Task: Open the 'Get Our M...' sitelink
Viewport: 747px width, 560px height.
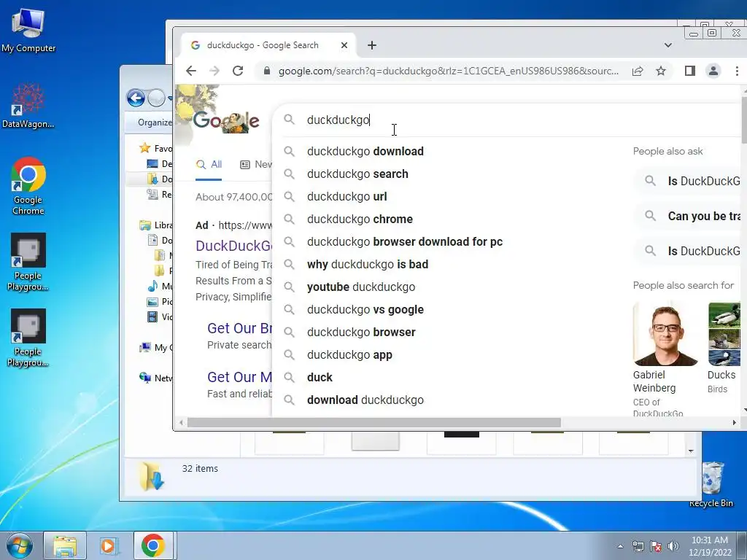Action: [239, 377]
